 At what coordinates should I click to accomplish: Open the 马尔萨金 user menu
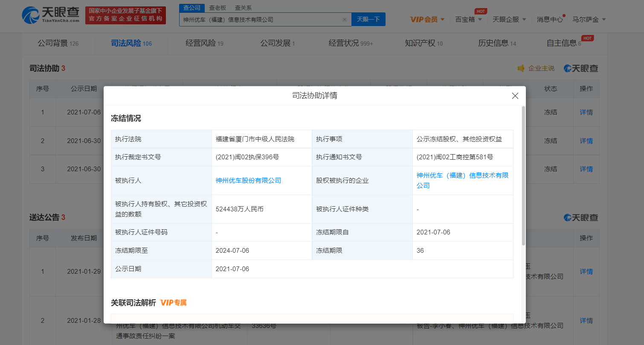(589, 19)
